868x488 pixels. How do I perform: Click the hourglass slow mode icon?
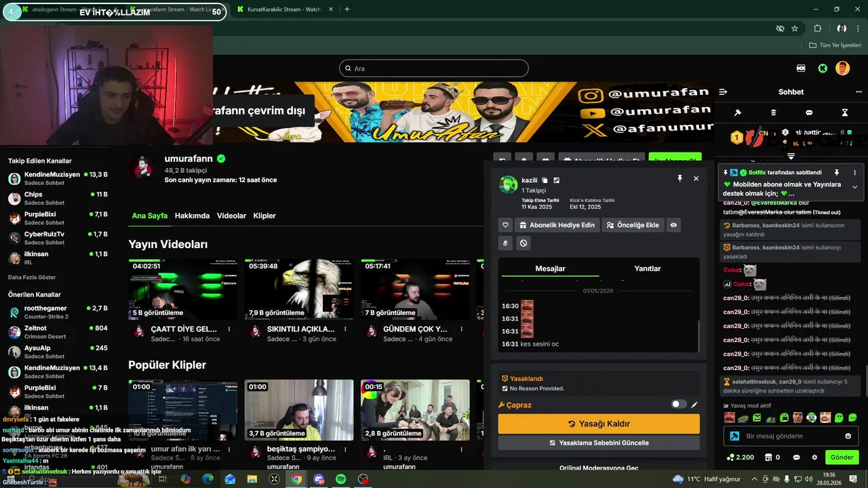point(845,113)
